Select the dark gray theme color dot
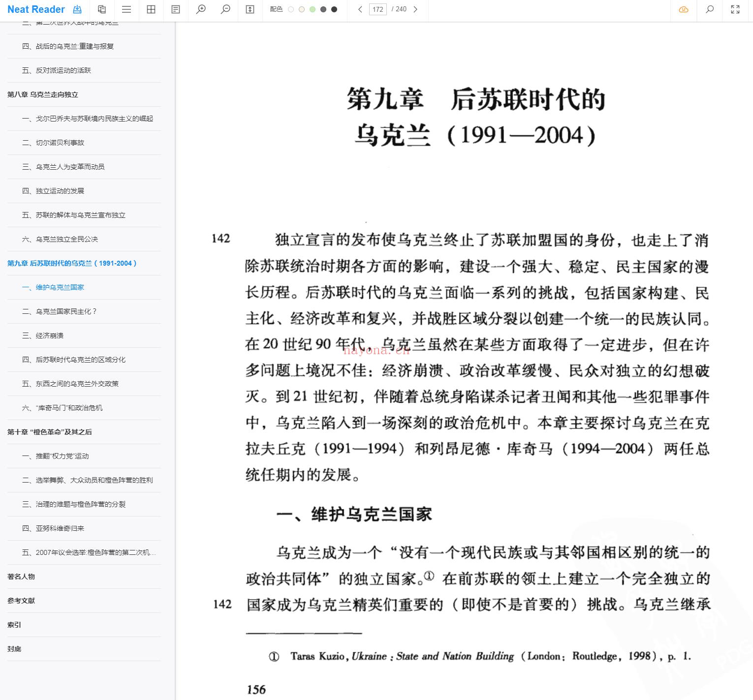 coord(323,9)
